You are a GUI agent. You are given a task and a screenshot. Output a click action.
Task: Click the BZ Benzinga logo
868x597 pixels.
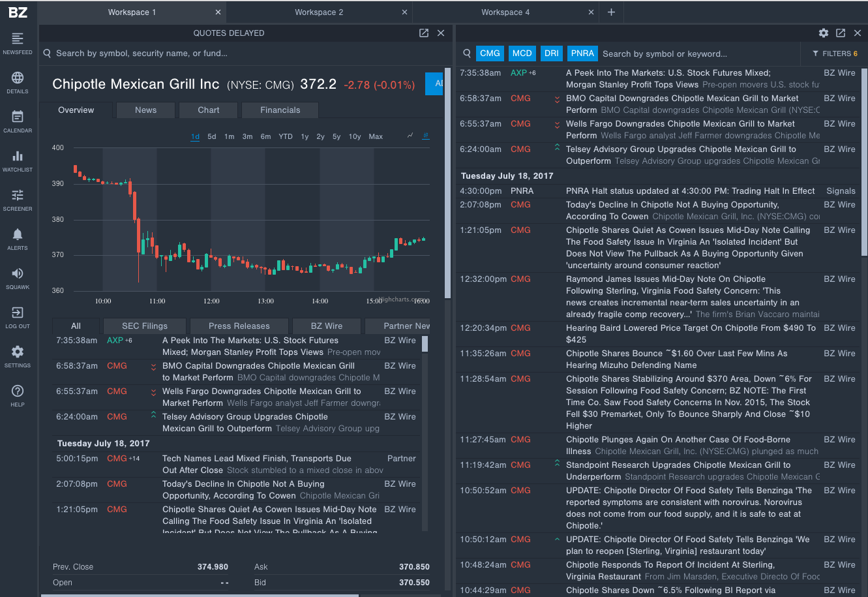tap(18, 12)
